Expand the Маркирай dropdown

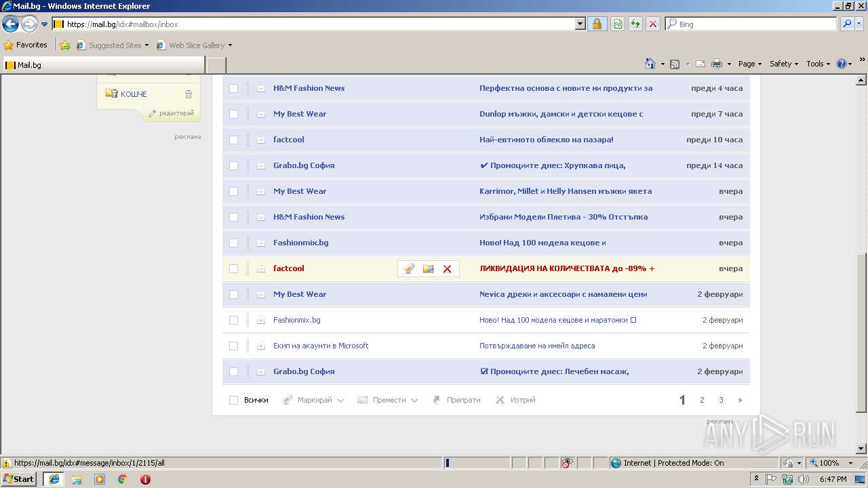click(x=340, y=401)
